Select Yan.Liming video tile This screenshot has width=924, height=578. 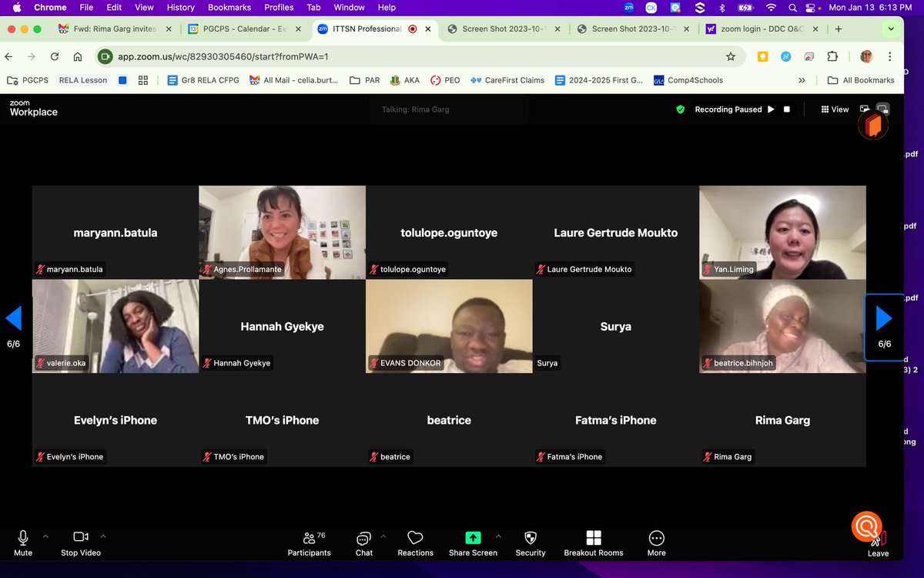click(782, 232)
